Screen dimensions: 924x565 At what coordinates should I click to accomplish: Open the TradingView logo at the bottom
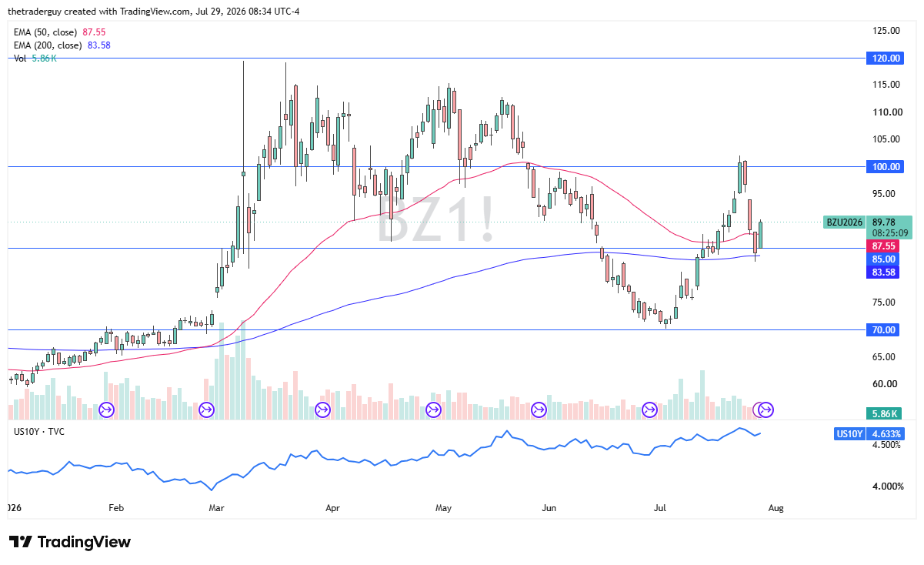[x=70, y=542]
